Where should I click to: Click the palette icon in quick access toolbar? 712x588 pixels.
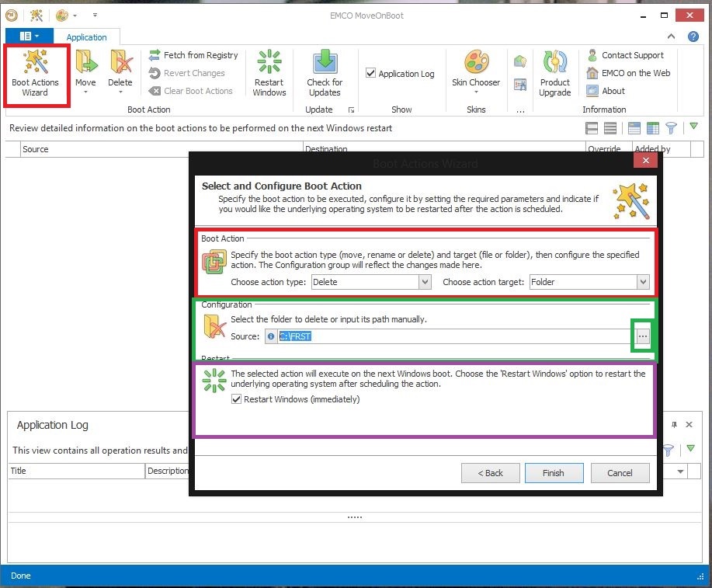tap(62, 16)
